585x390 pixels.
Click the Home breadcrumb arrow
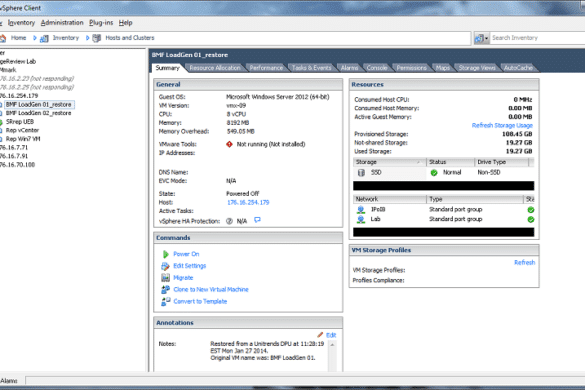(35, 38)
